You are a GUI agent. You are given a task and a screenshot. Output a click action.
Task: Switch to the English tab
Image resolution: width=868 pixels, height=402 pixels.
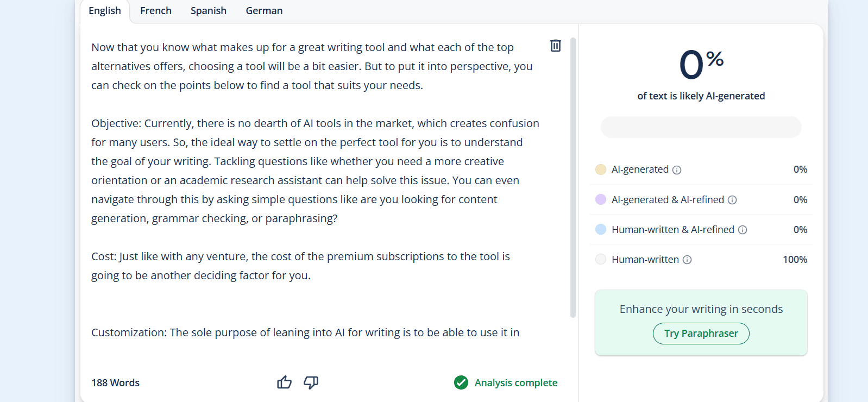coord(105,11)
